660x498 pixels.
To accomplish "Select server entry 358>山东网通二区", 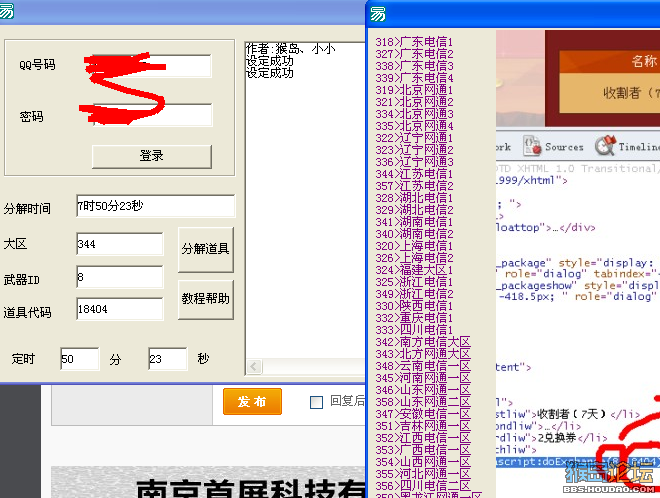I will coord(423,402).
